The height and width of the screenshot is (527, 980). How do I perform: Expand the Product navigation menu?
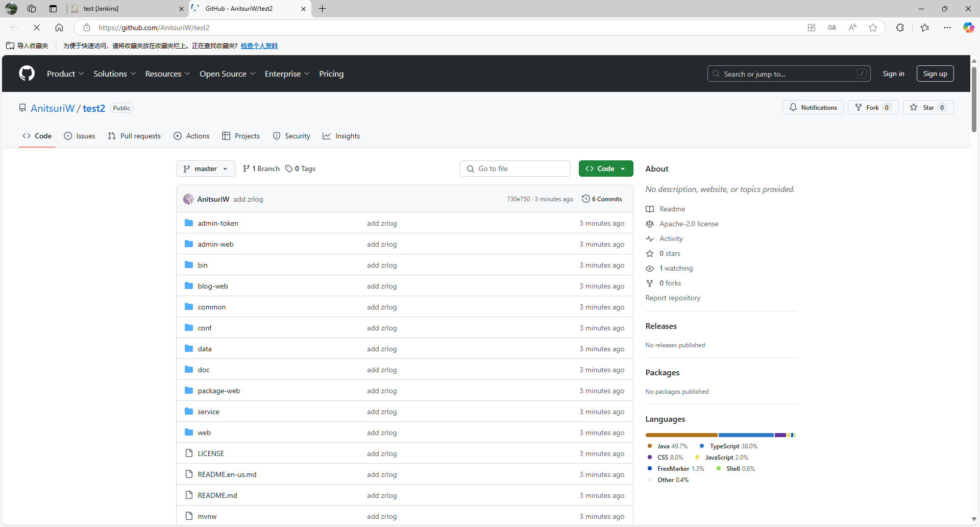[65, 74]
